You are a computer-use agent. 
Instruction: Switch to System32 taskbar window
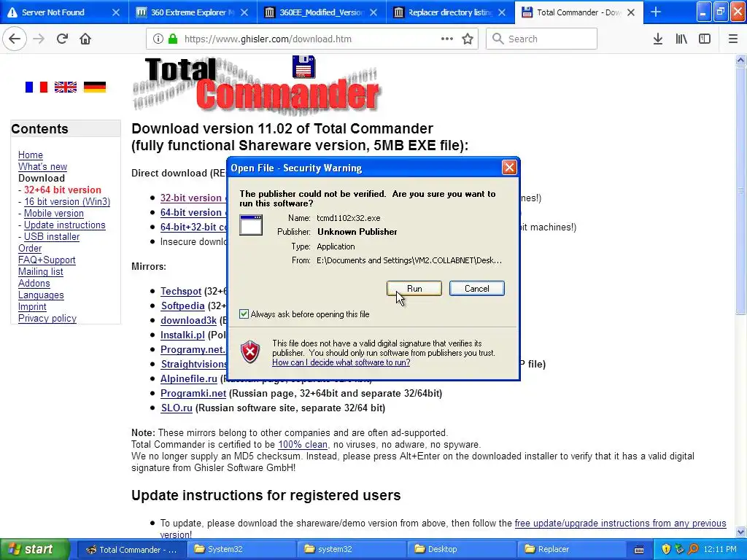[x=241, y=549]
